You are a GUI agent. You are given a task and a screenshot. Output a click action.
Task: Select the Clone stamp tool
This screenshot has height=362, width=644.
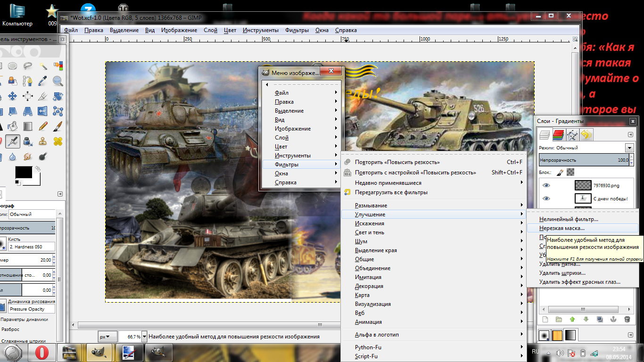(42, 141)
